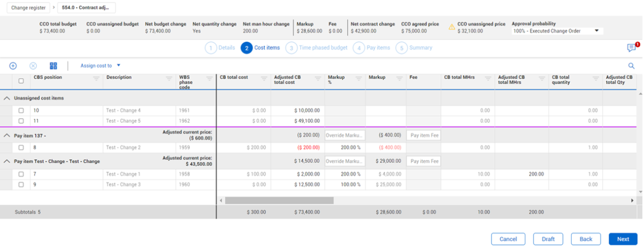This screenshot has width=644, height=246.
Task: Expand the Assign cost to dropdown
Action: pos(100,66)
